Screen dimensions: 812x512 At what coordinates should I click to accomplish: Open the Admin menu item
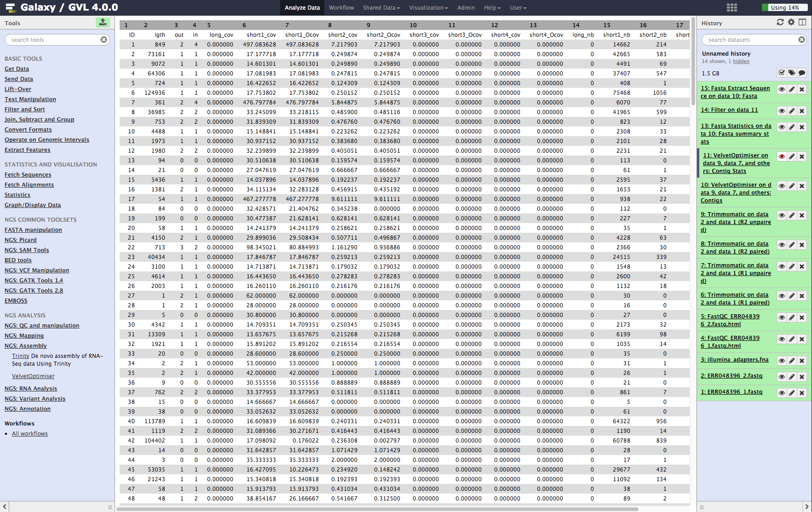pos(466,7)
